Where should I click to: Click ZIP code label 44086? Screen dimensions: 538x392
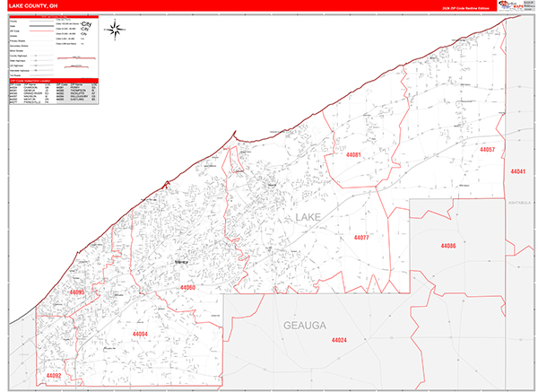tap(448, 246)
